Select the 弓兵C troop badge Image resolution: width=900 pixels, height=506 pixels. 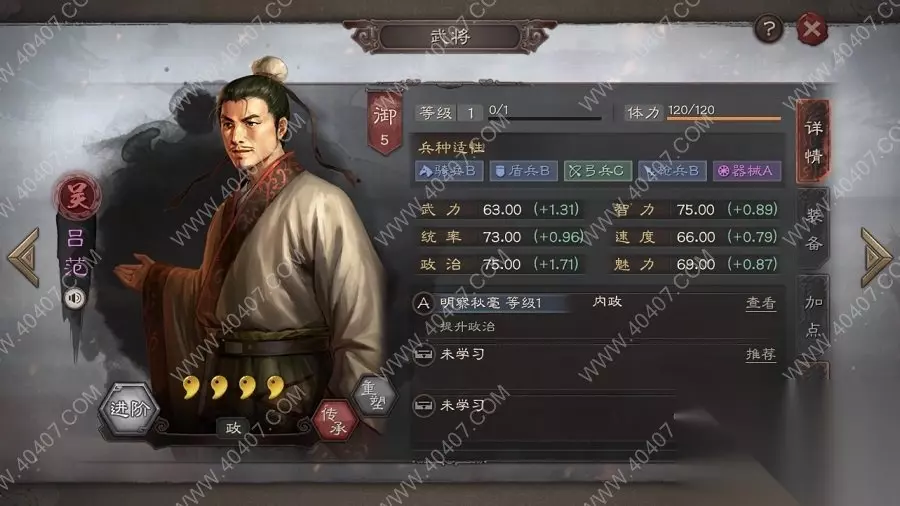point(598,171)
